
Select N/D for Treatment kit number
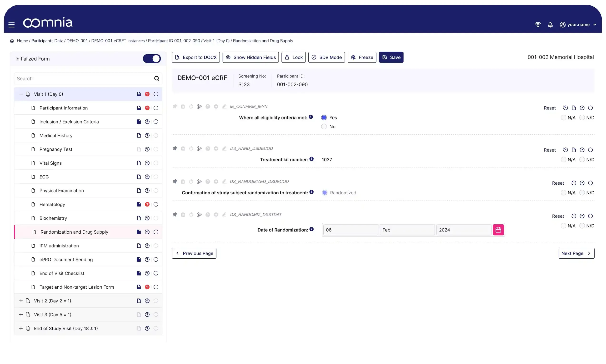(582, 160)
